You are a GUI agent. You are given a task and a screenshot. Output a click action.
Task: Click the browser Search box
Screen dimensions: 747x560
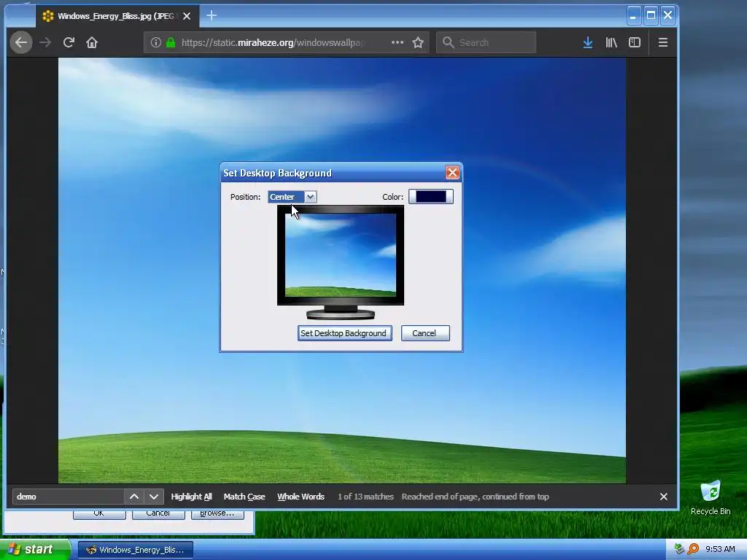coord(487,42)
